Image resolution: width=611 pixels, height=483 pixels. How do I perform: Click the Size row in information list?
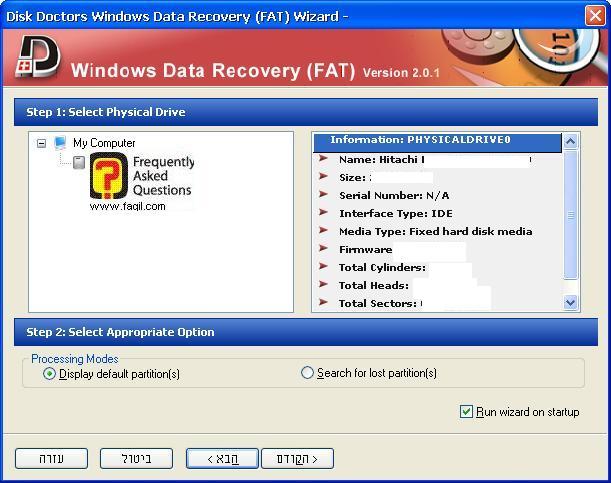[x=438, y=178]
